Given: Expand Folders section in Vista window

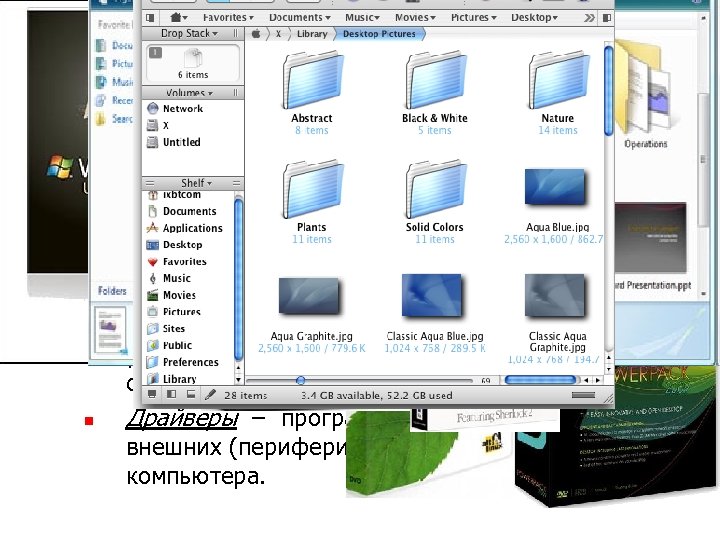Looking at the screenshot, I should click(112, 291).
